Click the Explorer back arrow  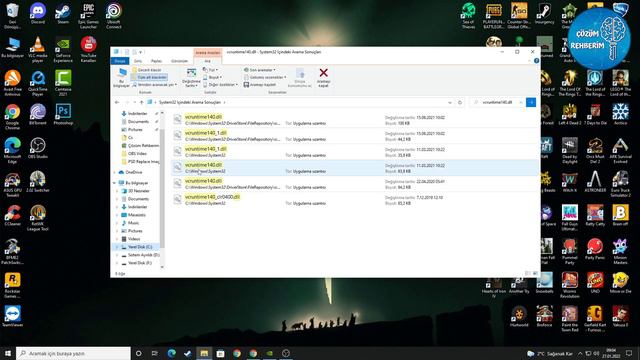[117, 102]
